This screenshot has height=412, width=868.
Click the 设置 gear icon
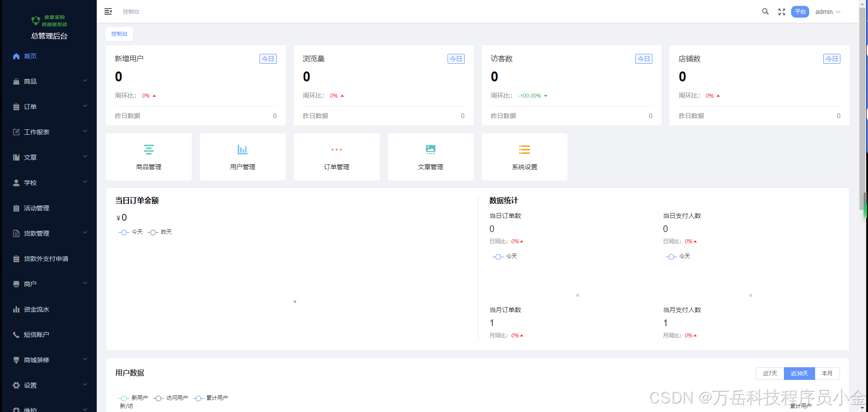pos(16,385)
